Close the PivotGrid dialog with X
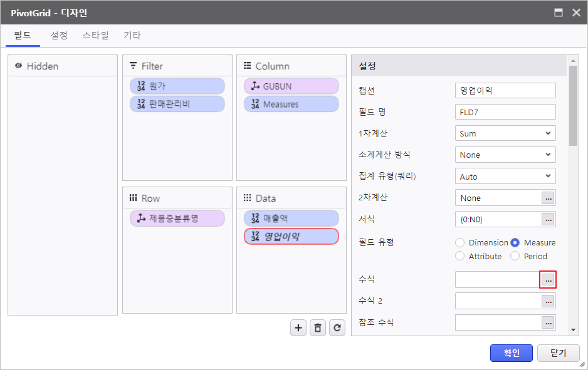The image size is (588, 370). [576, 13]
